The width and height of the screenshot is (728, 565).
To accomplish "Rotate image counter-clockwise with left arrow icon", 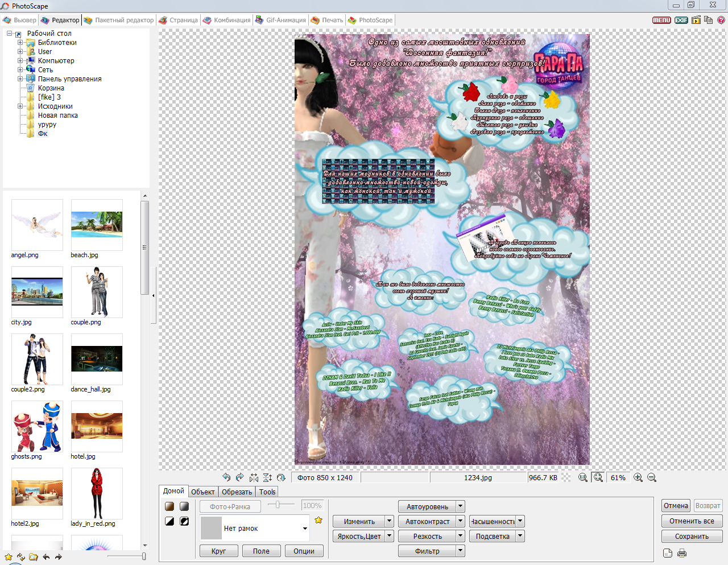I will (x=226, y=477).
